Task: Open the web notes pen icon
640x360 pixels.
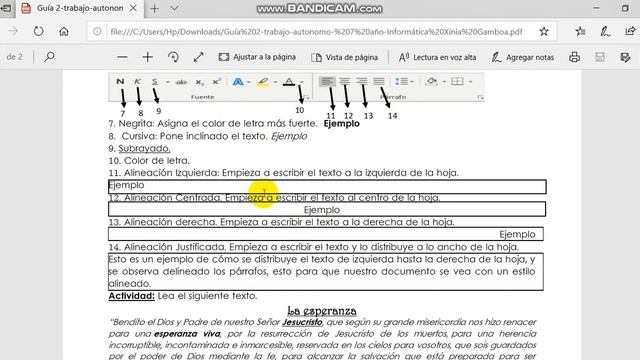Action: click(605, 31)
